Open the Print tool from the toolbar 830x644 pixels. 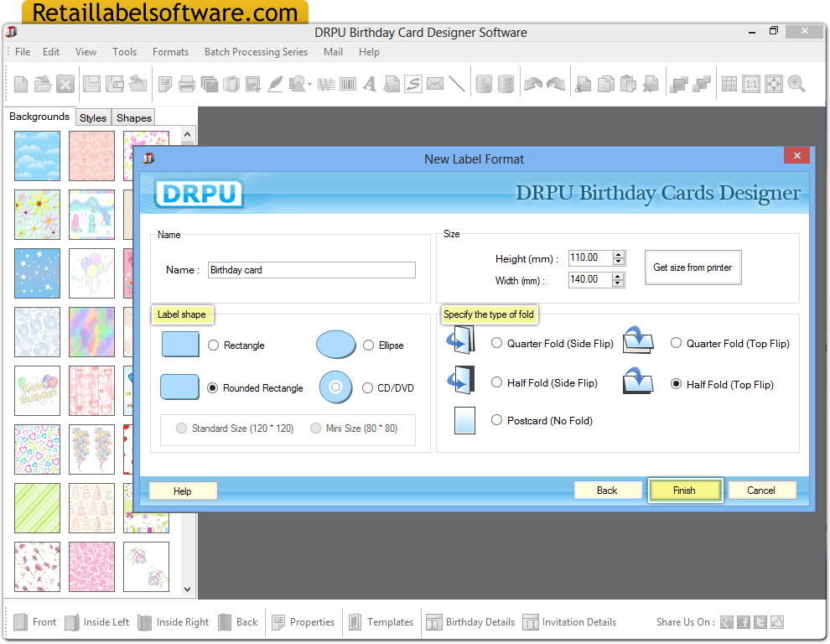188,84
